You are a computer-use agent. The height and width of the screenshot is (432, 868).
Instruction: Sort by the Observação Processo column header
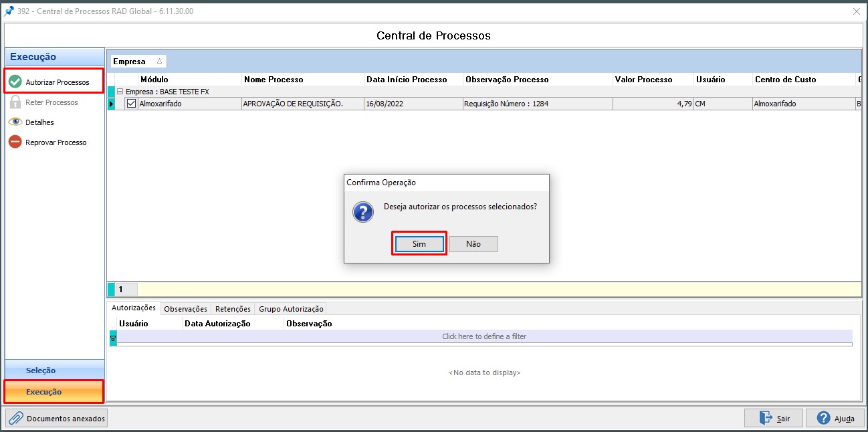click(537, 79)
